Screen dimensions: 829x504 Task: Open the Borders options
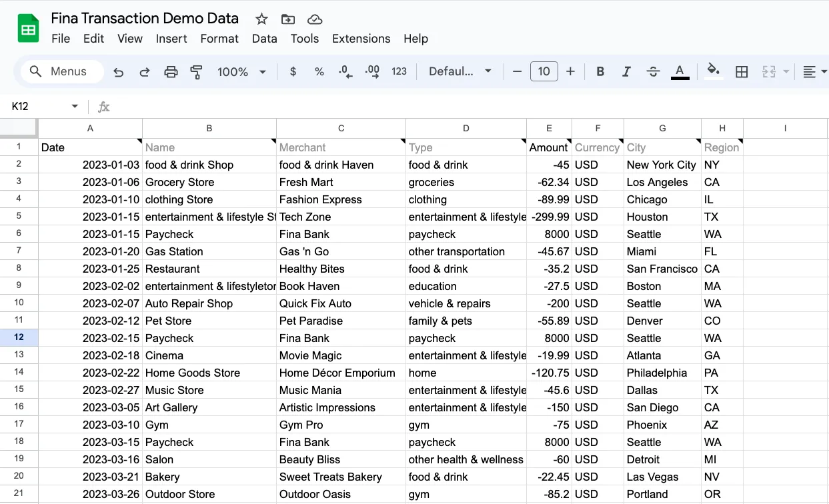click(x=742, y=71)
